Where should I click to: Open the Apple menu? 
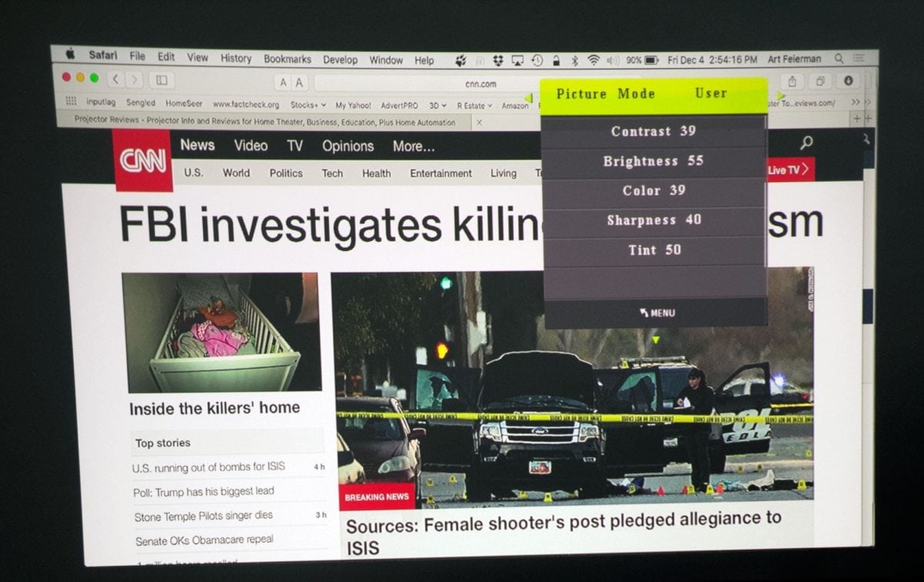point(70,55)
